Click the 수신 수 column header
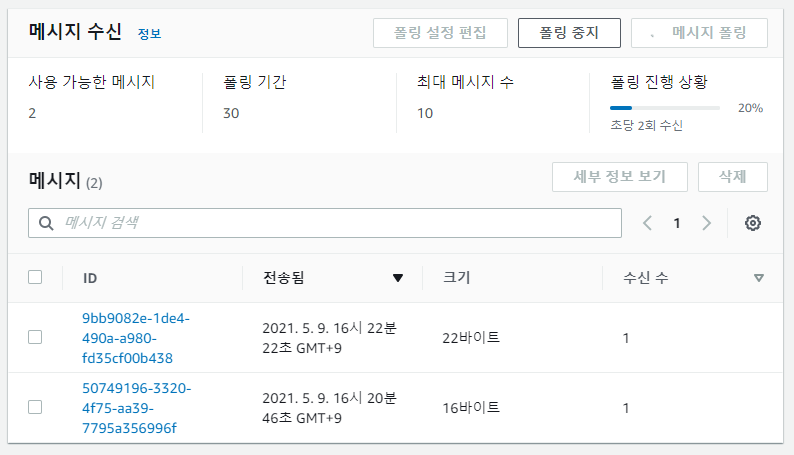794x455 pixels. point(645,278)
